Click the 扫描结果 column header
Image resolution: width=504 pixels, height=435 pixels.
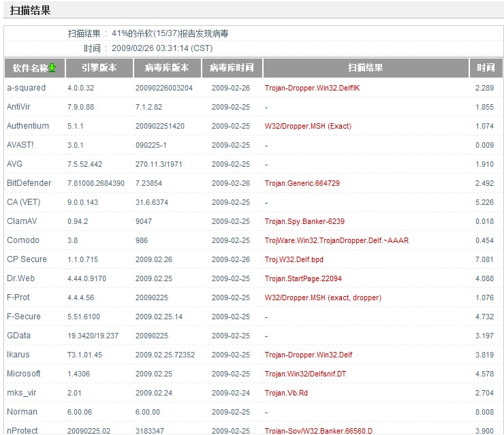pyautogui.click(x=366, y=68)
